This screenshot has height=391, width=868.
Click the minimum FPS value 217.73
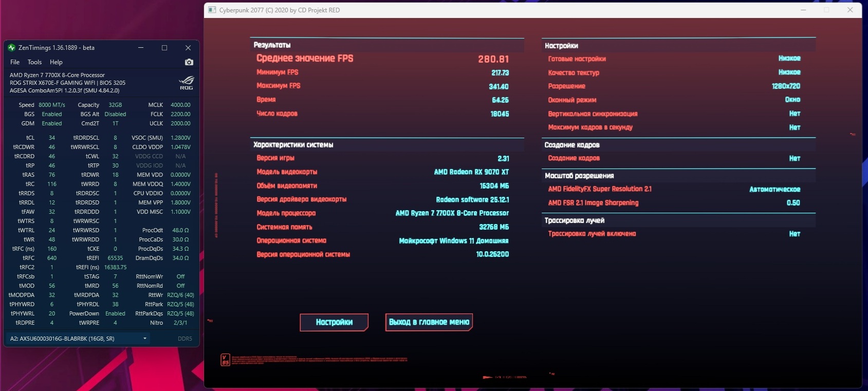click(500, 73)
